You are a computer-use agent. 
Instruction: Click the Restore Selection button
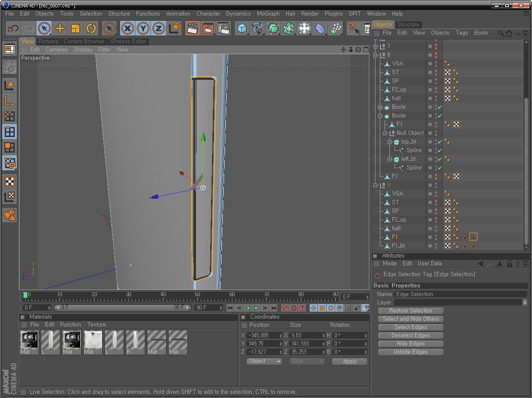[411, 311]
